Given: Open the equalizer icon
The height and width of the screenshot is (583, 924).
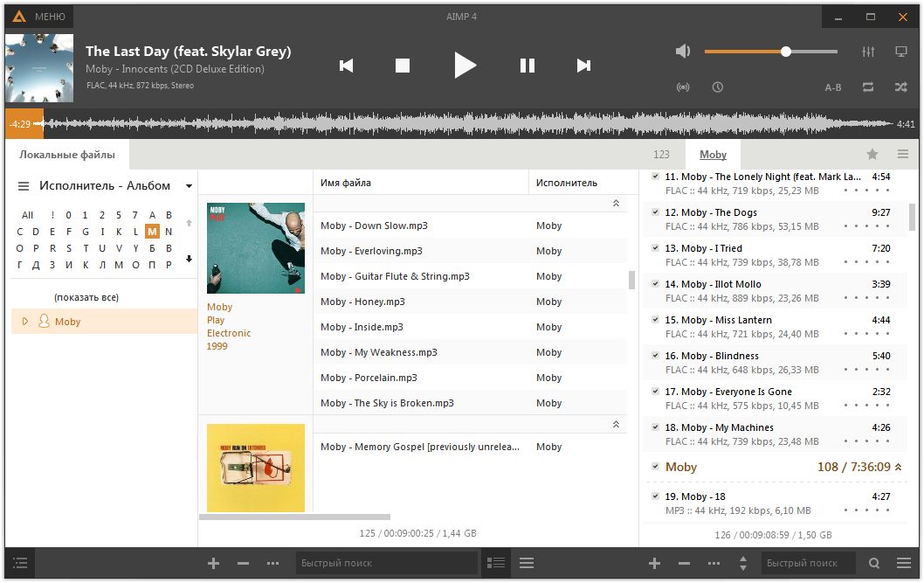Looking at the screenshot, I should coord(868,52).
